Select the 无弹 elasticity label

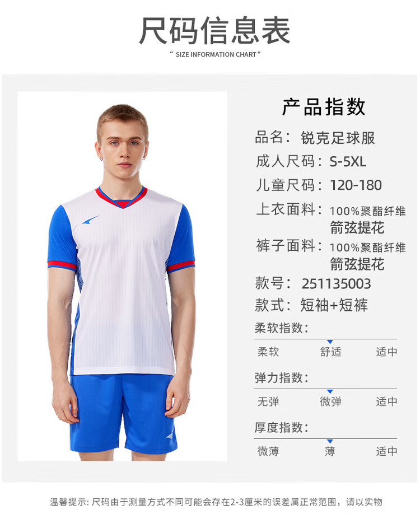[x=268, y=401]
